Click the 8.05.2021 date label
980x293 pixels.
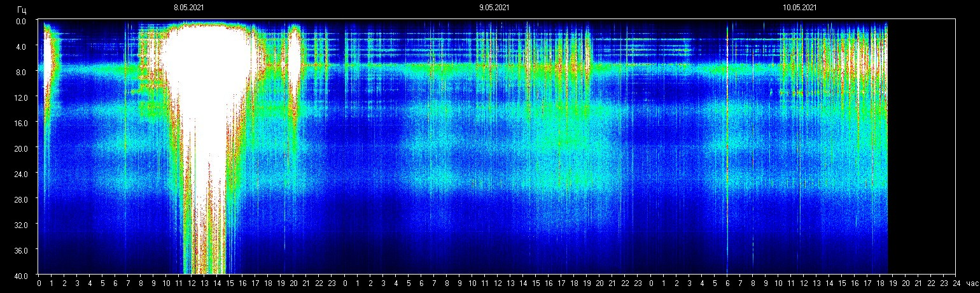pos(189,8)
